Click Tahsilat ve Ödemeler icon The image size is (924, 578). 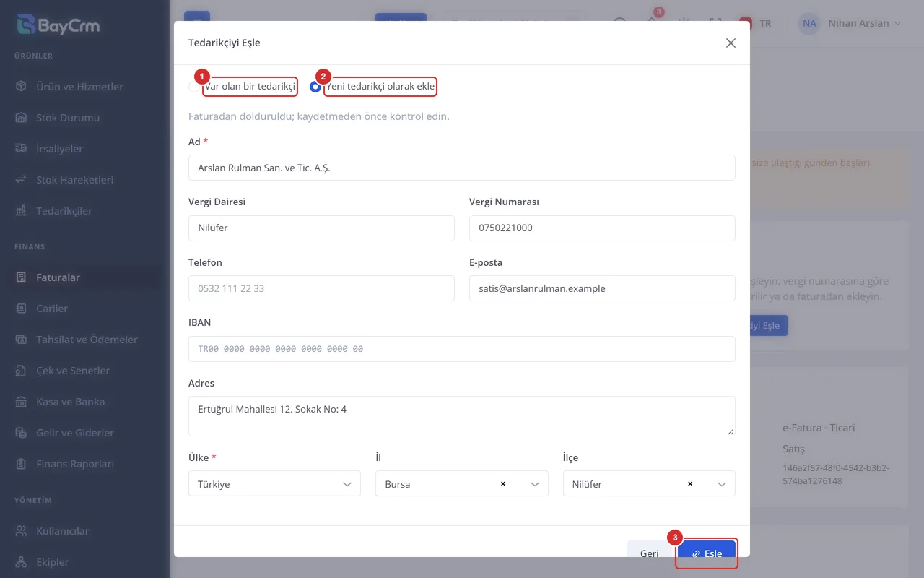coord(21,340)
